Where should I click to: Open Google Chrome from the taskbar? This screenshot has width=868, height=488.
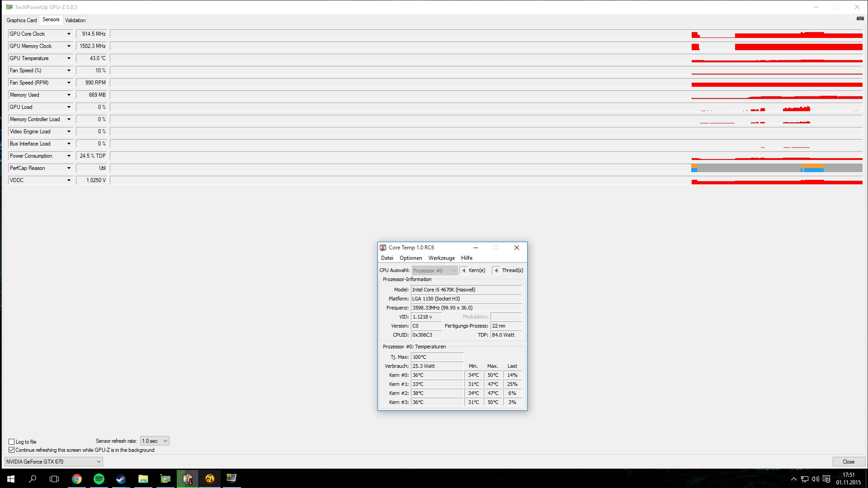coord(77,479)
